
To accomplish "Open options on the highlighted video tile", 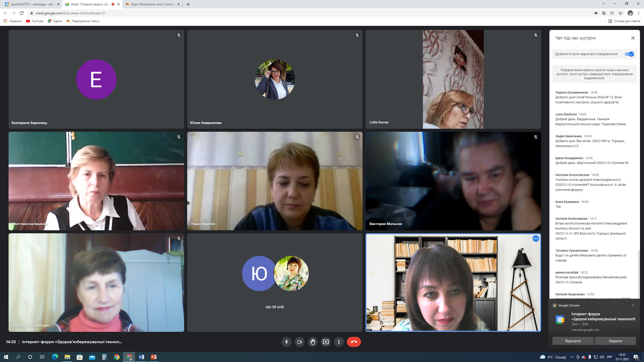I will pyautogui.click(x=536, y=239).
